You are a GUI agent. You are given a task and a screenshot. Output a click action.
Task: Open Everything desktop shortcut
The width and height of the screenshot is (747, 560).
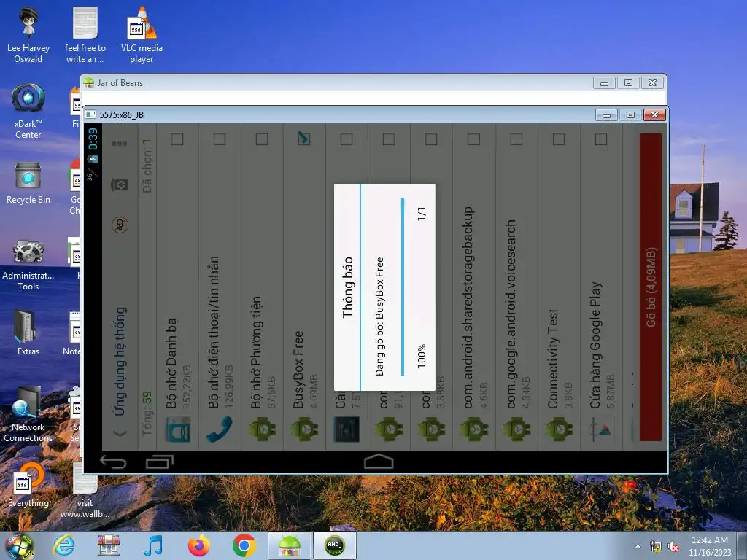28,485
